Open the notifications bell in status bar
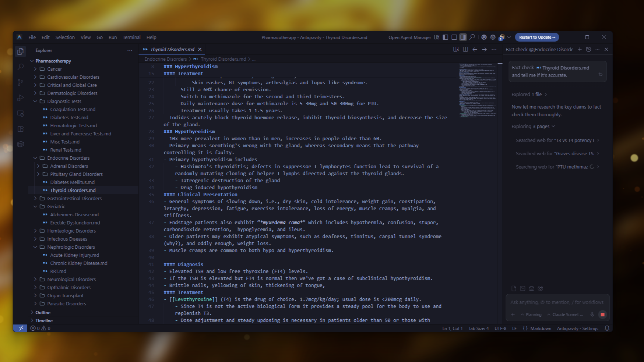Viewport: 644px width, 362px height. (607, 328)
